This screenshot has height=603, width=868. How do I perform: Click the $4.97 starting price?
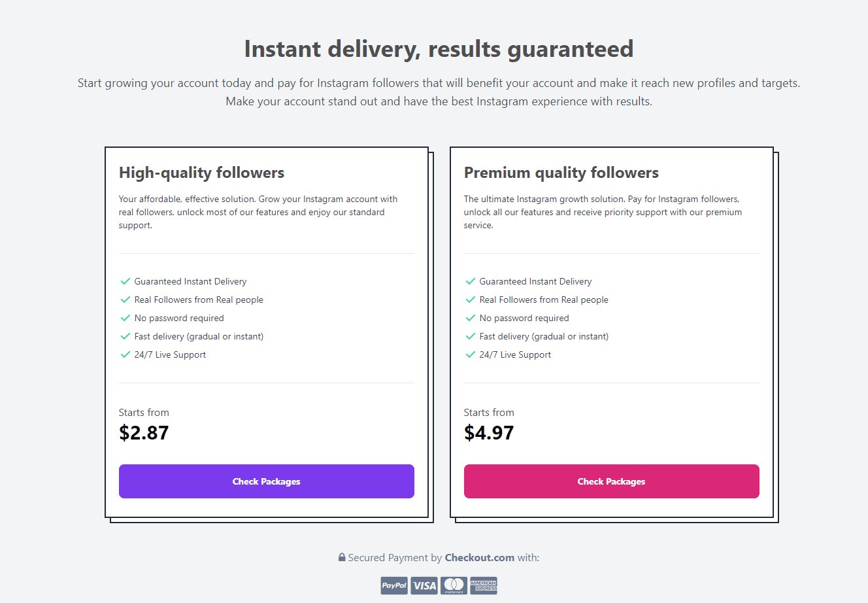coord(489,433)
